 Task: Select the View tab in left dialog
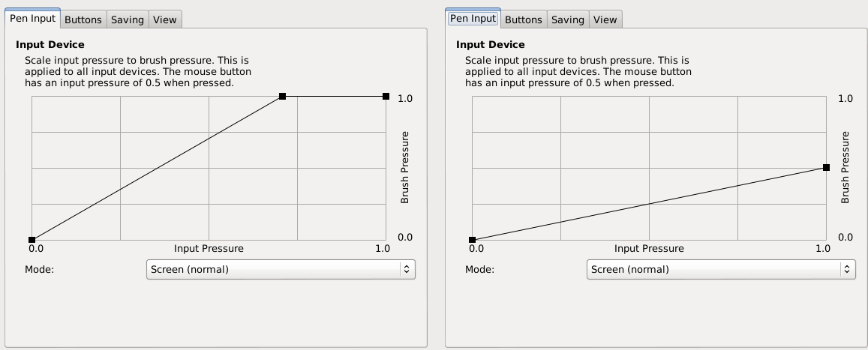click(x=164, y=19)
